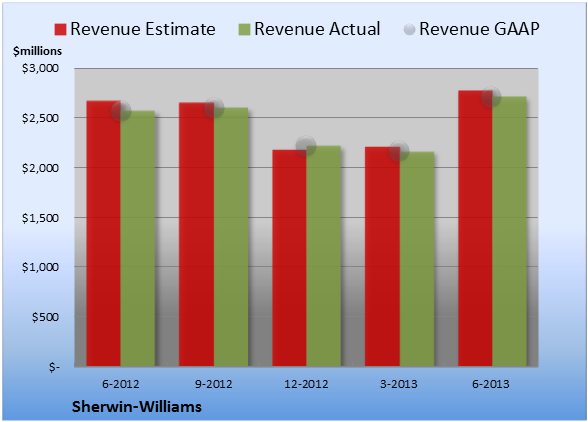Click the '3-2013' x-axis label
Viewport: 588px width, 422px height.
tap(399, 384)
